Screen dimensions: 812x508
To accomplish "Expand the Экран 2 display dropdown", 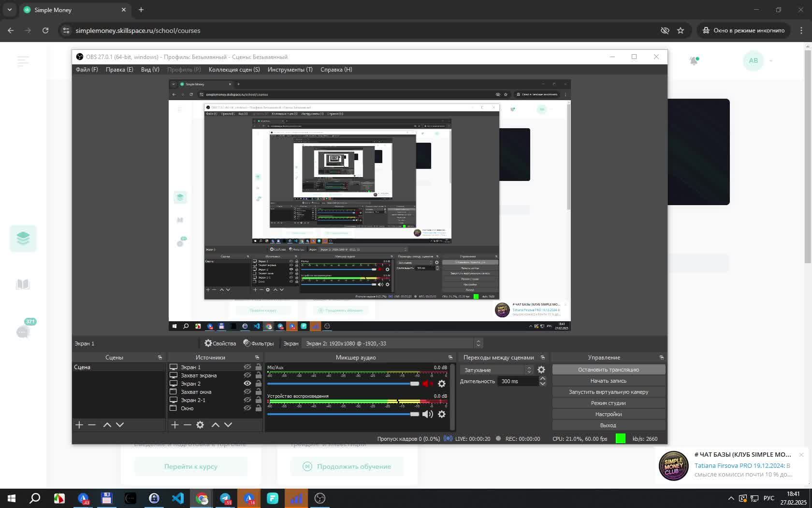I will tap(392, 344).
